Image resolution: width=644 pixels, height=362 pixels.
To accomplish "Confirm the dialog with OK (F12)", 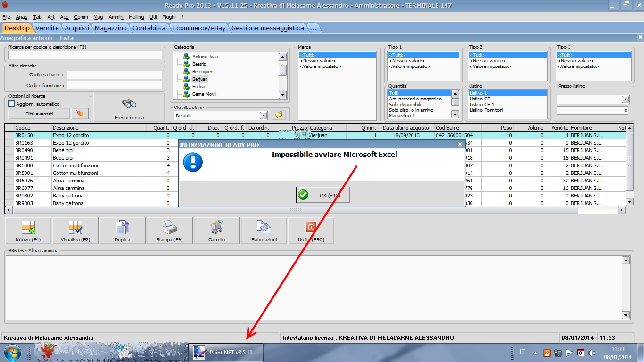I will point(323,195).
